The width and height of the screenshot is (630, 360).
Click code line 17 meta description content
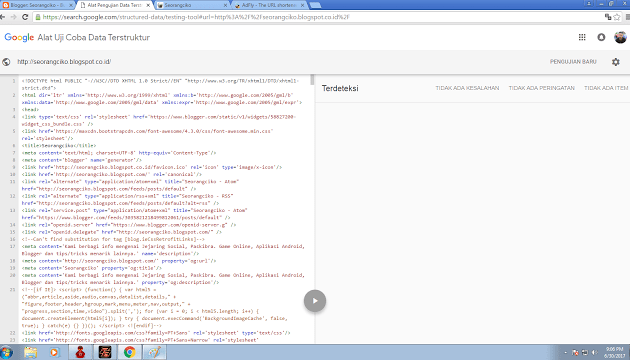163,250
